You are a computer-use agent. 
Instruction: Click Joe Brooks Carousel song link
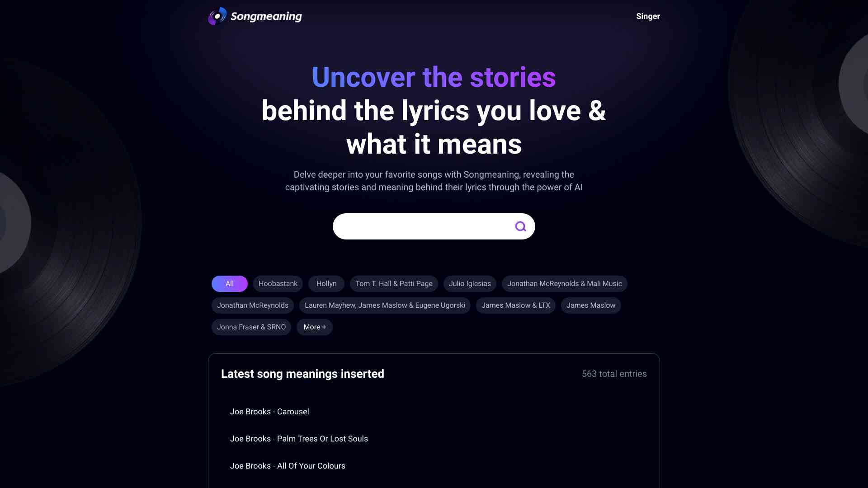tap(269, 412)
